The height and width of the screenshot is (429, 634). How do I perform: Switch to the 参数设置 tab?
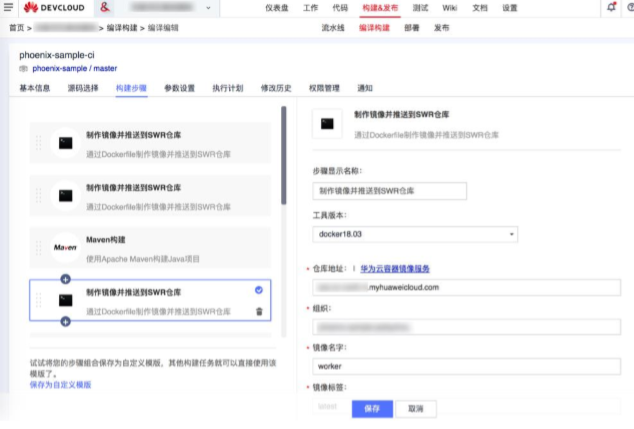[180, 88]
